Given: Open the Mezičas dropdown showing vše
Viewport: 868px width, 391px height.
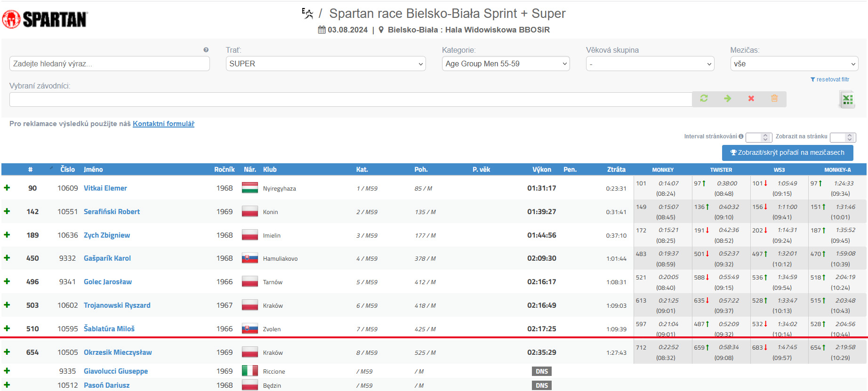Looking at the screenshot, I should [x=794, y=64].
